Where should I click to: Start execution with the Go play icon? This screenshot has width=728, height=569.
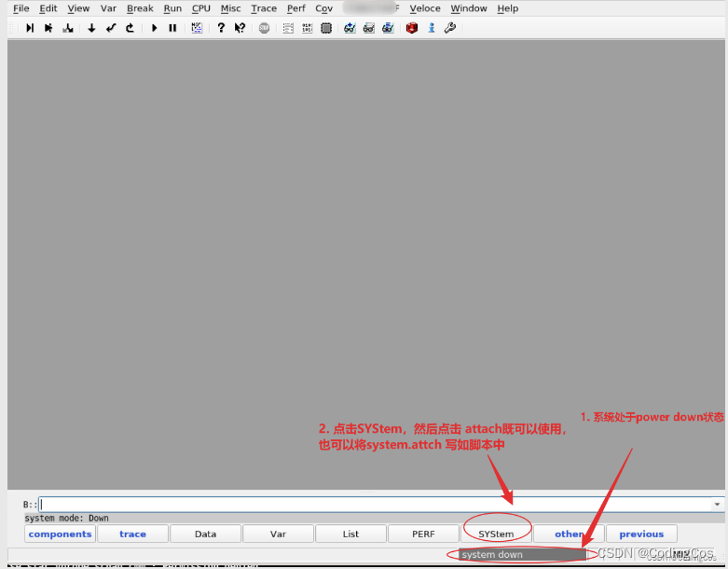(154, 28)
